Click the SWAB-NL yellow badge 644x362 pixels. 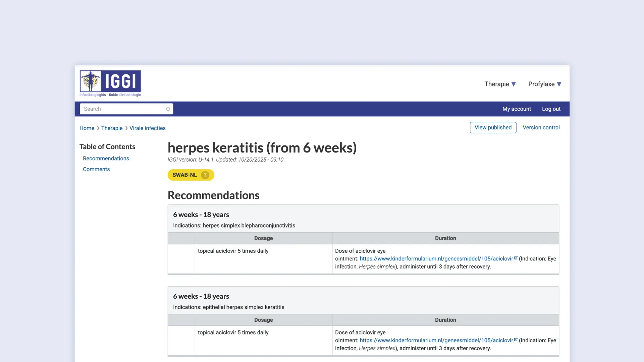pyautogui.click(x=191, y=175)
